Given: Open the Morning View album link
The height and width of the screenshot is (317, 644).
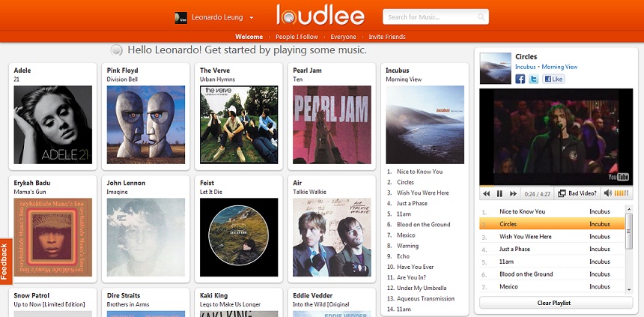Looking at the screenshot, I should (x=559, y=67).
